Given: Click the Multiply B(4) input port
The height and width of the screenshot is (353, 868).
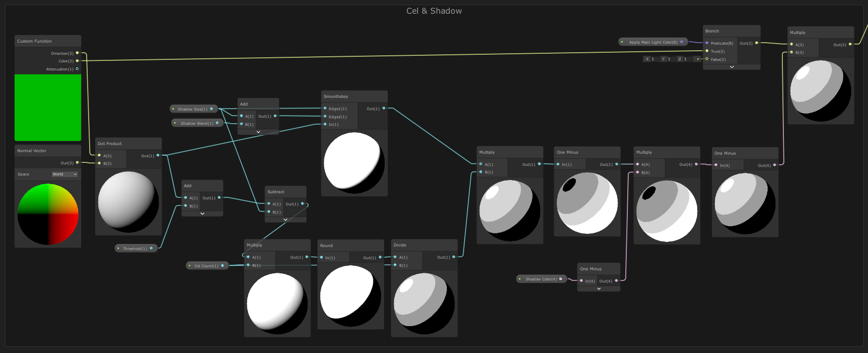Looking at the screenshot, I should coord(637,172).
